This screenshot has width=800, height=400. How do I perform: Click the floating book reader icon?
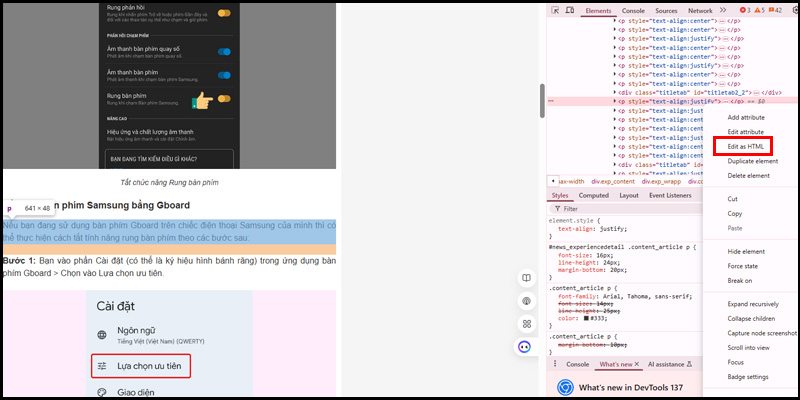pos(526,278)
